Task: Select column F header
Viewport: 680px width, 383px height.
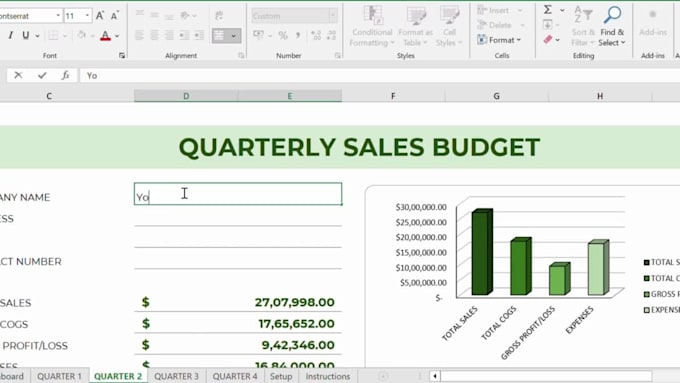Action: click(393, 96)
